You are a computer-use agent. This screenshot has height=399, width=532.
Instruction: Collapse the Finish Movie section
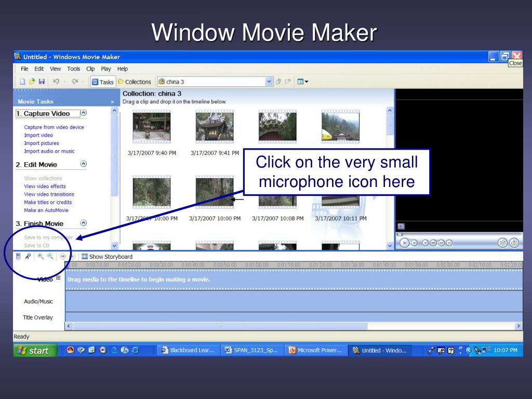(x=84, y=223)
